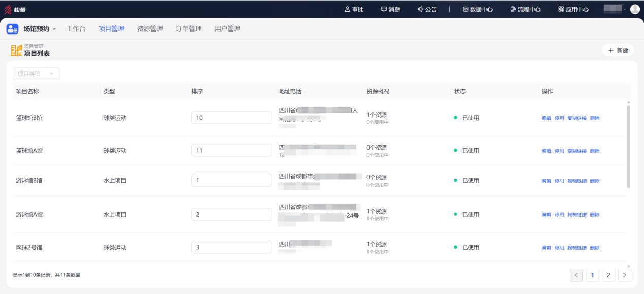Open the 订单管理 tab
644x294 pixels.
189,29
